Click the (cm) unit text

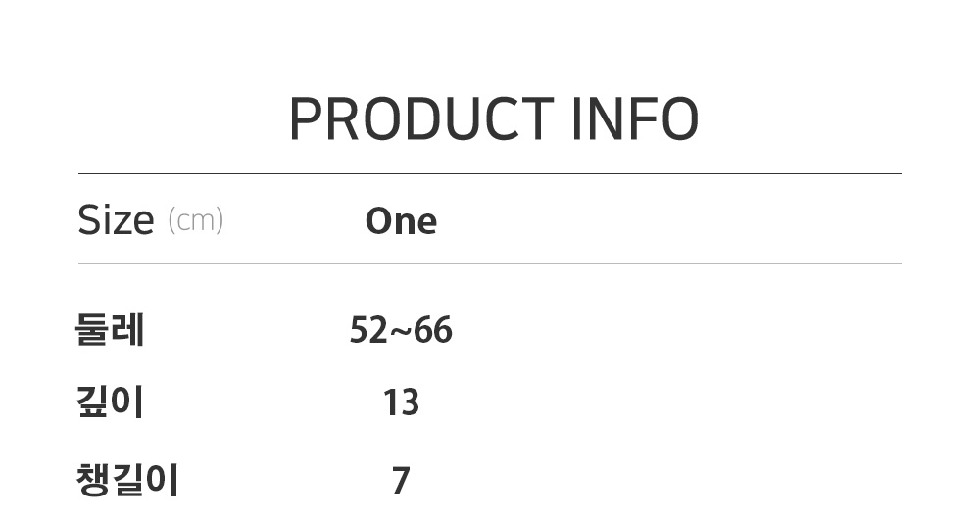click(196, 220)
